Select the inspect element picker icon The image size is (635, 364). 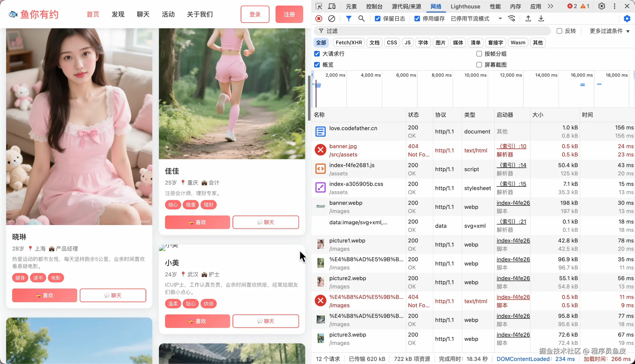pos(319,6)
